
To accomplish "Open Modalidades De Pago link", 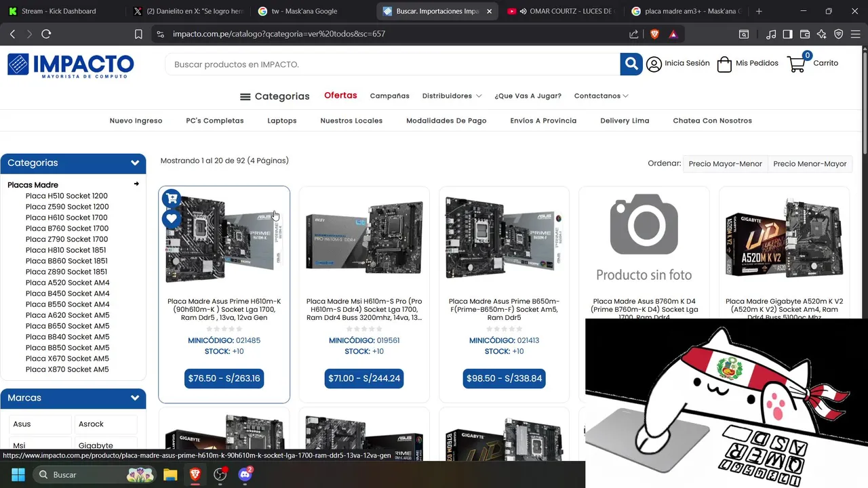I will click(x=446, y=121).
